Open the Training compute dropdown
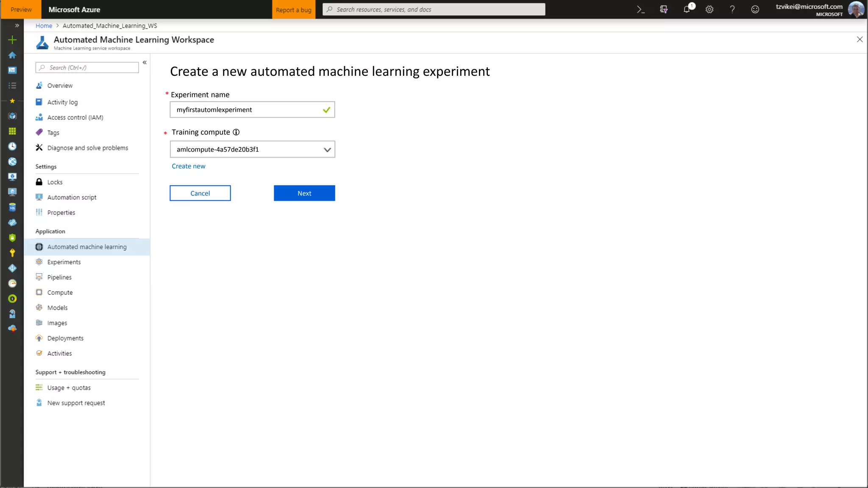The height and width of the screenshot is (488, 868). [x=252, y=149]
